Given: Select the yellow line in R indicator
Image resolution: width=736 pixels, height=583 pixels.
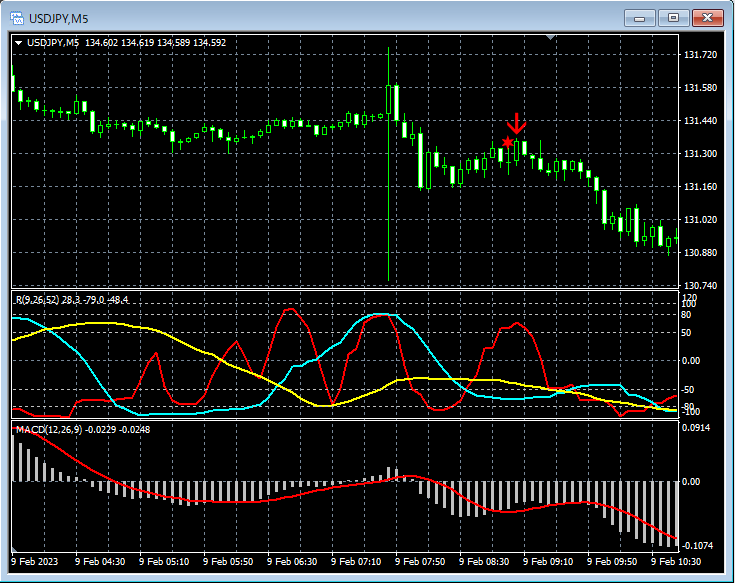Looking at the screenshot, I should click(x=100, y=323).
